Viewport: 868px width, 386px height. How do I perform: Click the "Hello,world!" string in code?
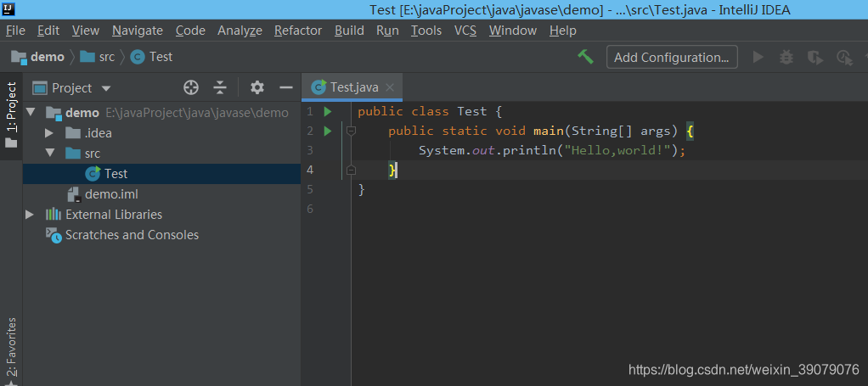[x=617, y=150]
